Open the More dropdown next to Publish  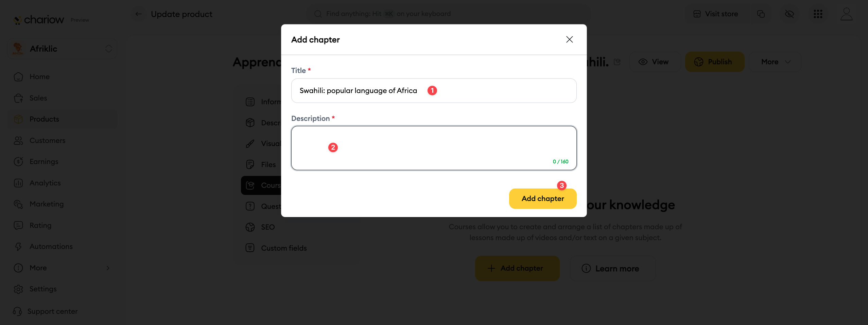775,62
